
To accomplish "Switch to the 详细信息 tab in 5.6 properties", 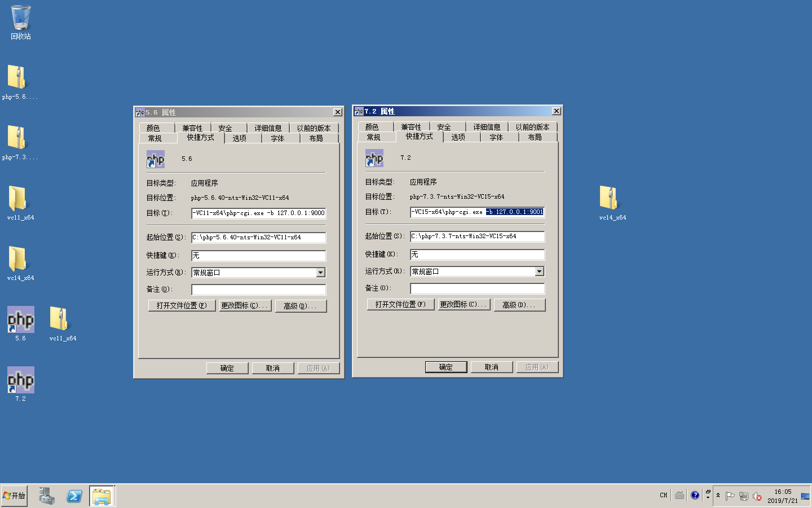I will point(268,128).
